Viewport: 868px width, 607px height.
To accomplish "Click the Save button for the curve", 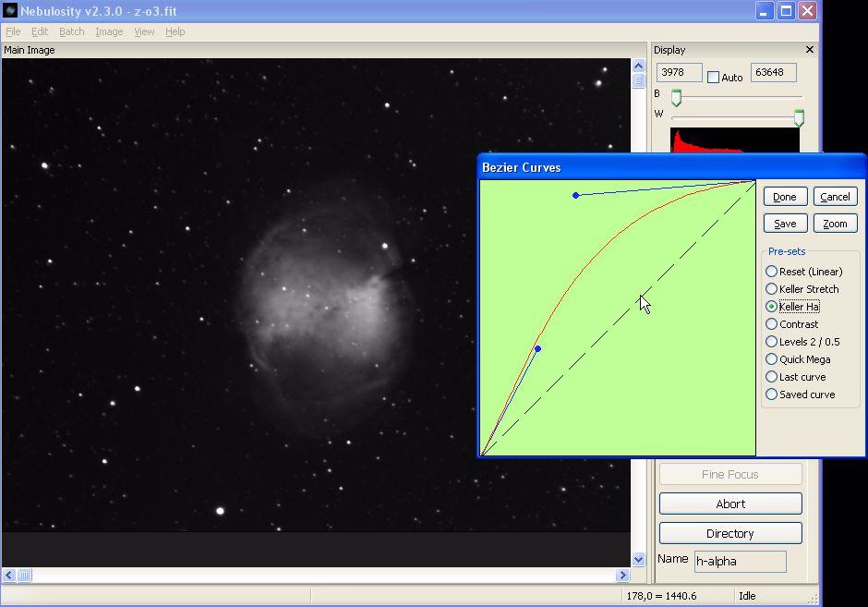I will coord(785,224).
